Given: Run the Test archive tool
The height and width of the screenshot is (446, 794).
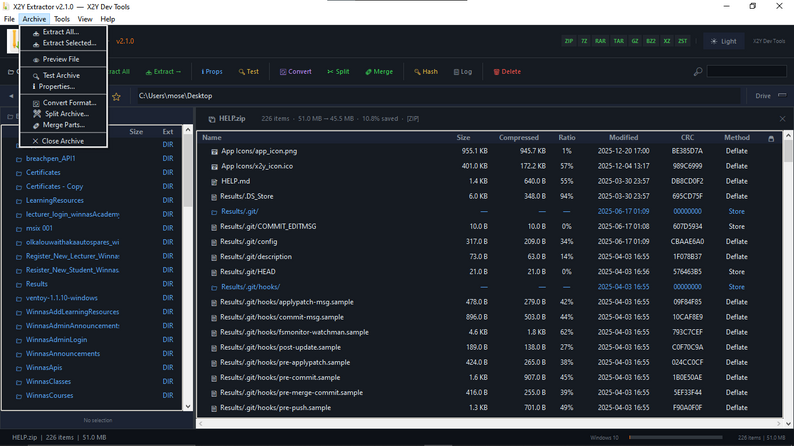Looking at the screenshot, I should coord(249,72).
